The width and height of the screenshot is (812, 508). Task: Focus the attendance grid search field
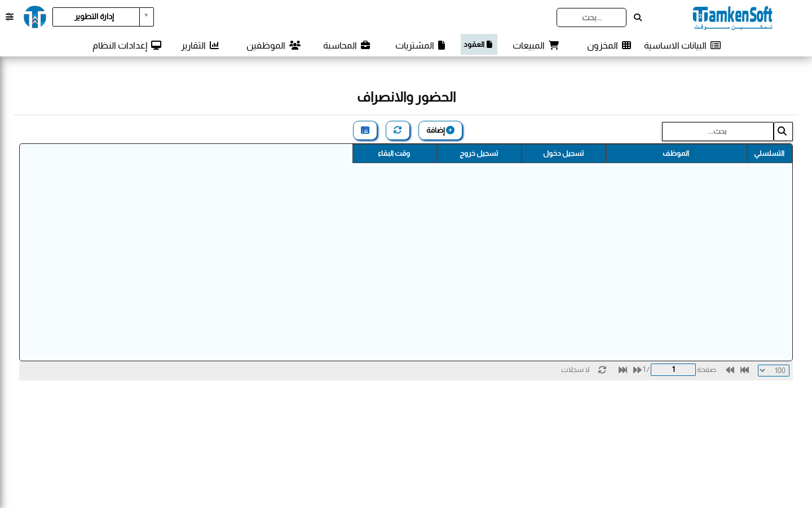point(717,132)
